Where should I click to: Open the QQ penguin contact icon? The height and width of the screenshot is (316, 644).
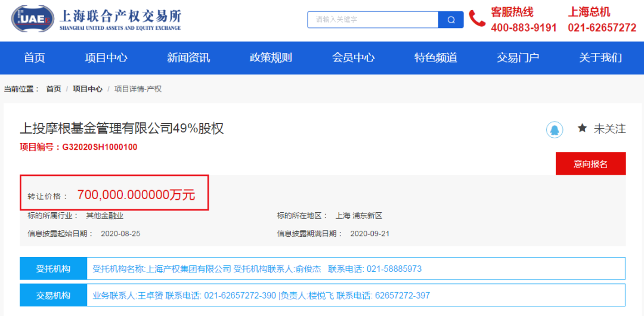tap(554, 130)
